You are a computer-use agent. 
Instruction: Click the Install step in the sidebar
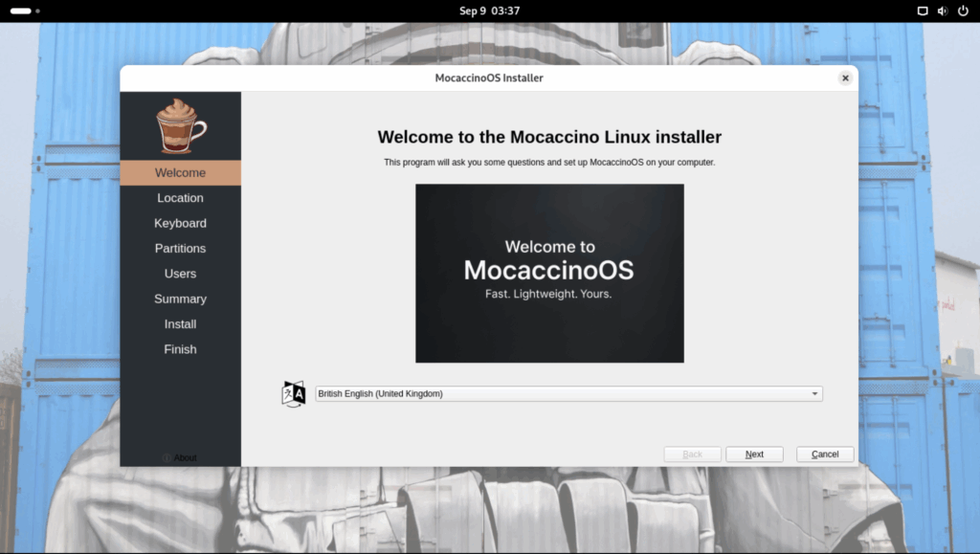coord(180,324)
